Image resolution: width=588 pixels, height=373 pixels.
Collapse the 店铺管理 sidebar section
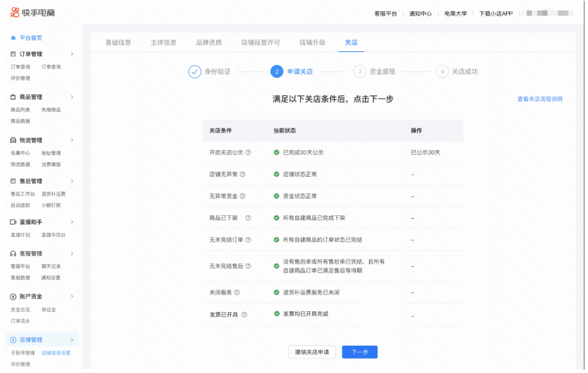72,340
